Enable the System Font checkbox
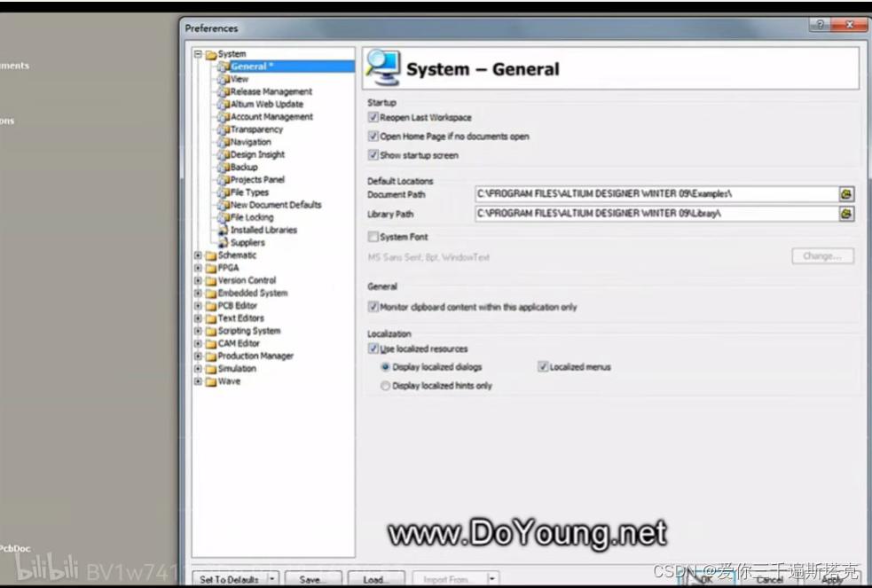The image size is (872, 588). (373, 237)
